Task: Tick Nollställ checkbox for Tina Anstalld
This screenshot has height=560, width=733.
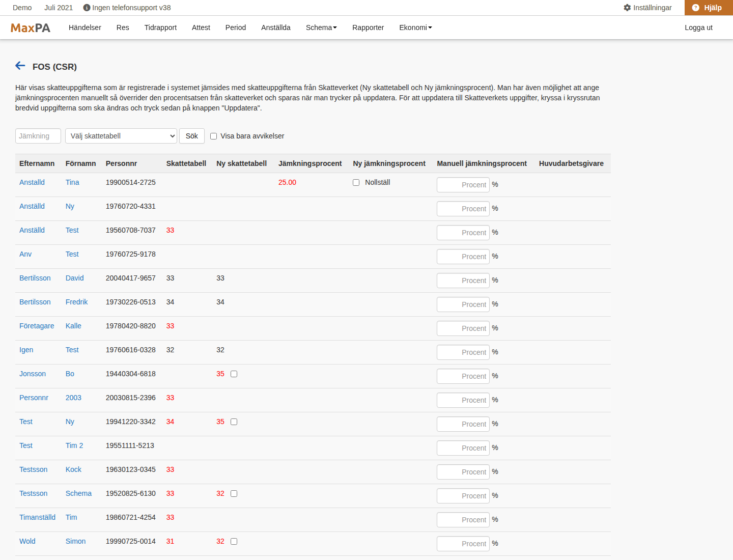Action: click(x=356, y=182)
